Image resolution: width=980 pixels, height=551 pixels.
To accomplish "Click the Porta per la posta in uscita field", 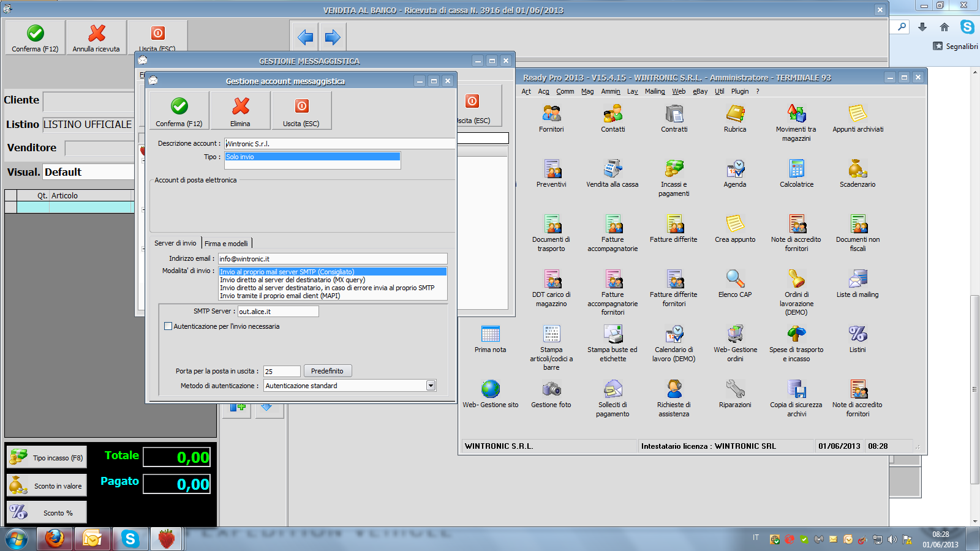I will pos(282,372).
